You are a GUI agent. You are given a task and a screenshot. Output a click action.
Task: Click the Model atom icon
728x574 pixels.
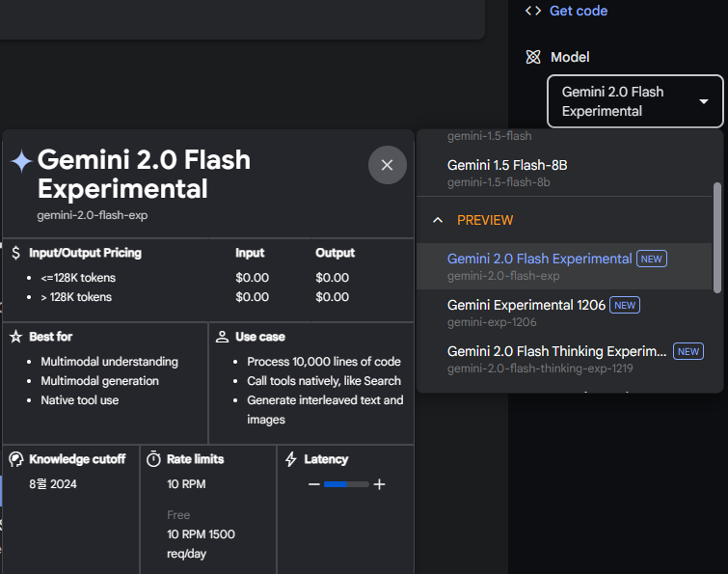pyautogui.click(x=533, y=57)
